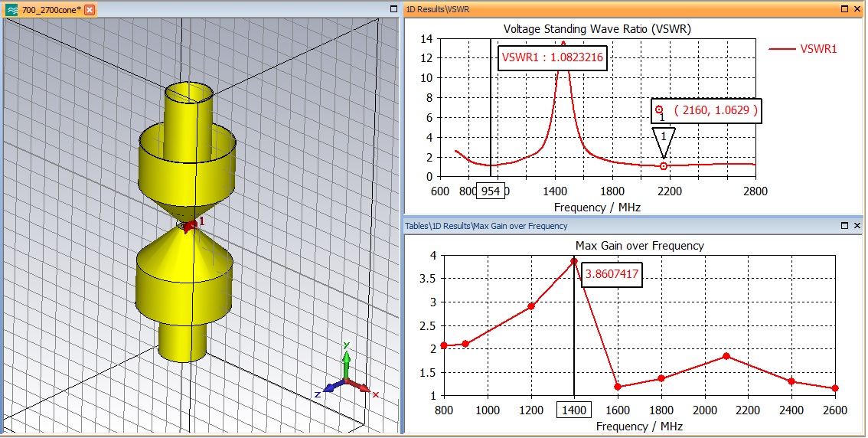The width and height of the screenshot is (868, 438).
Task: Select the bottom small cylinder of antenna
Action: [183, 342]
